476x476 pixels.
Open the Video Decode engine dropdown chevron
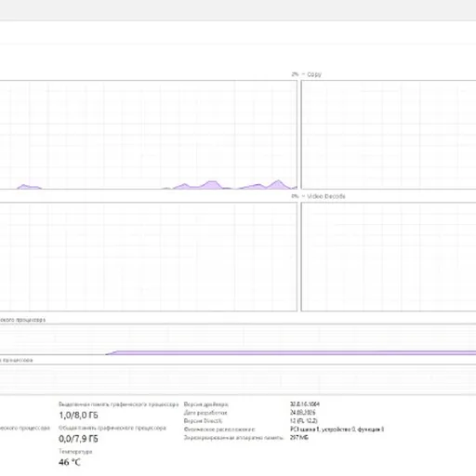pyautogui.click(x=303, y=196)
